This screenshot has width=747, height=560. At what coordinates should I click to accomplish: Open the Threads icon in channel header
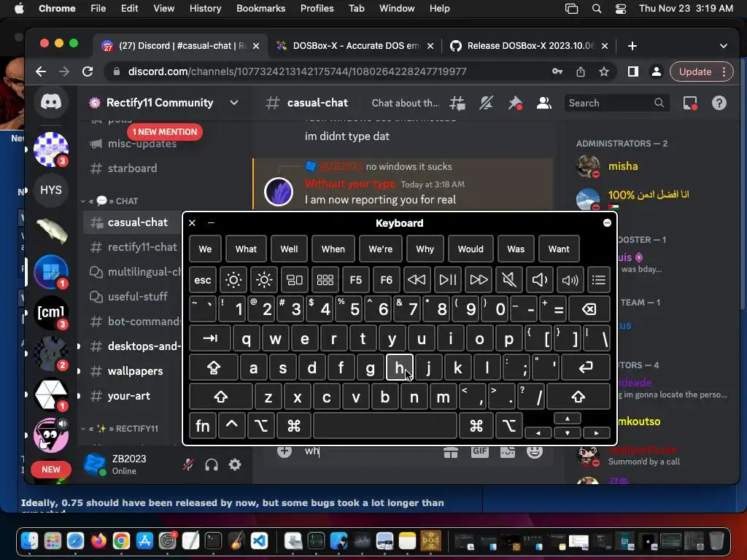[x=457, y=103]
